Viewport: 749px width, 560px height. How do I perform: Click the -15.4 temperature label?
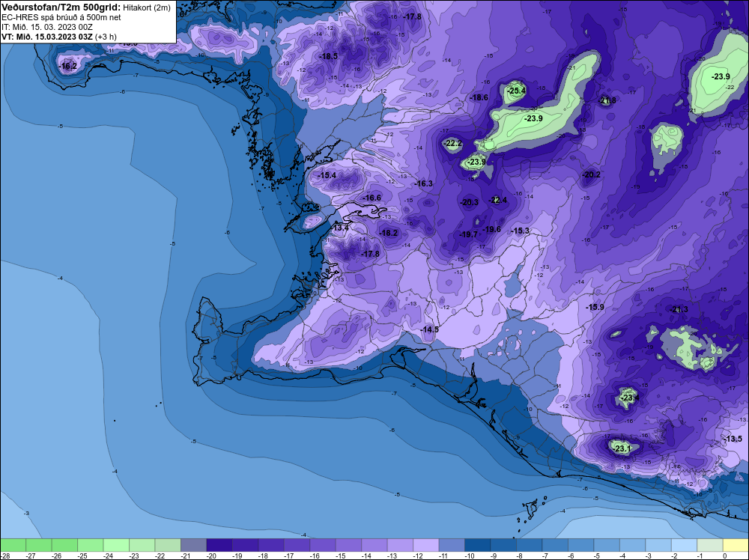pyautogui.click(x=327, y=175)
